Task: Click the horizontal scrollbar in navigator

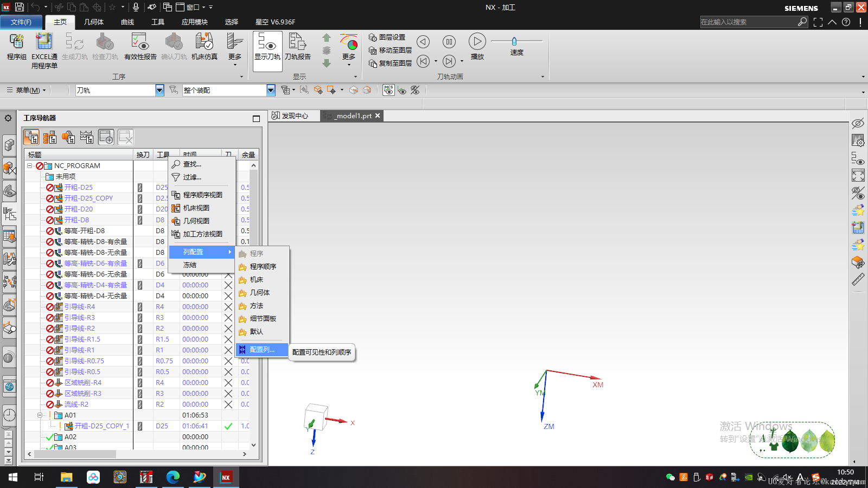Action: pyautogui.click(x=75, y=454)
